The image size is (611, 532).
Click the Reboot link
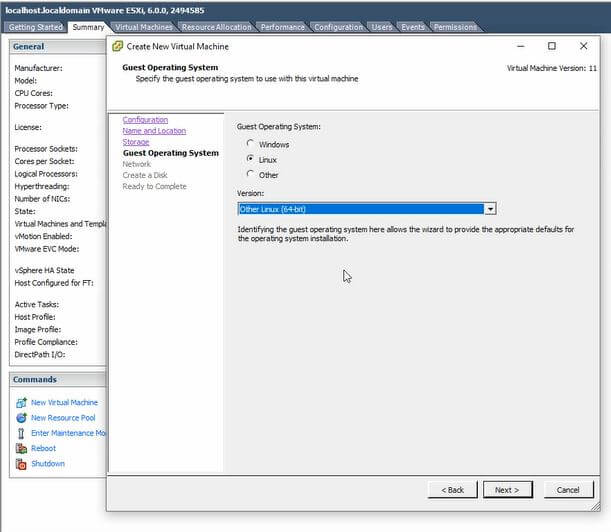click(x=44, y=448)
